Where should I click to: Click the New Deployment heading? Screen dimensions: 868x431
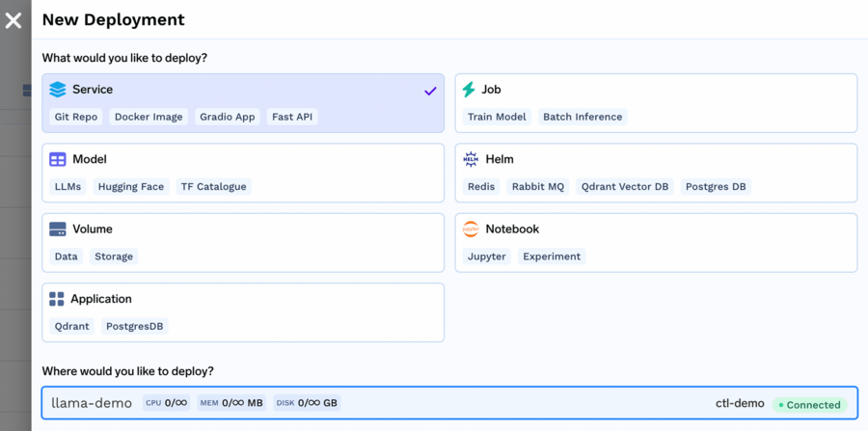click(x=114, y=20)
